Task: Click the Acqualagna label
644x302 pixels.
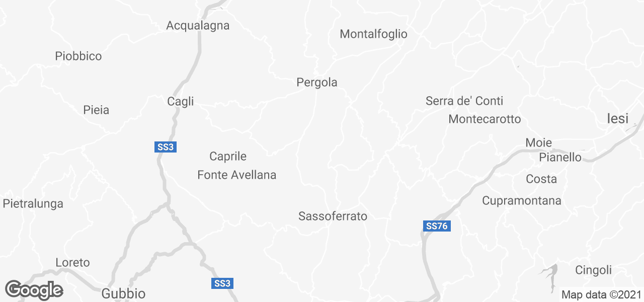Action: click(198, 25)
